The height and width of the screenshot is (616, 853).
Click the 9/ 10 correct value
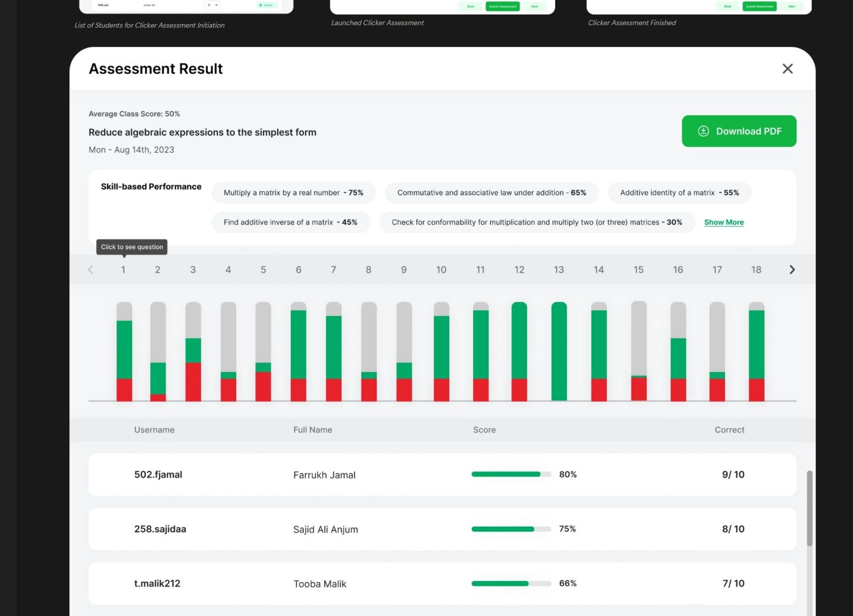tap(733, 475)
